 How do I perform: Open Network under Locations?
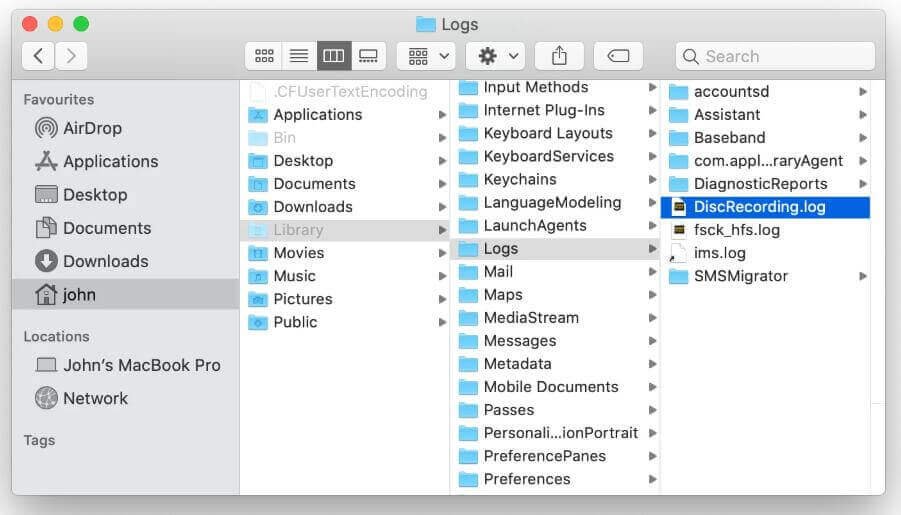click(125, 398)
